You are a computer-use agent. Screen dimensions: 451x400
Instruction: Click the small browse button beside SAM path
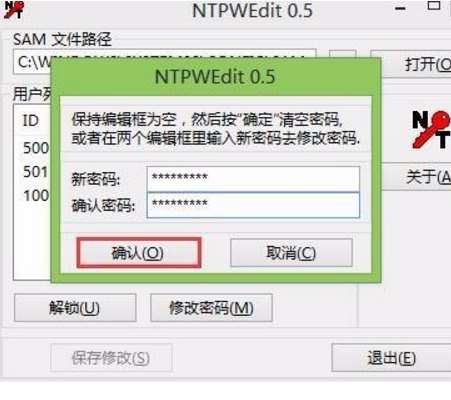[x=342, y=54]
